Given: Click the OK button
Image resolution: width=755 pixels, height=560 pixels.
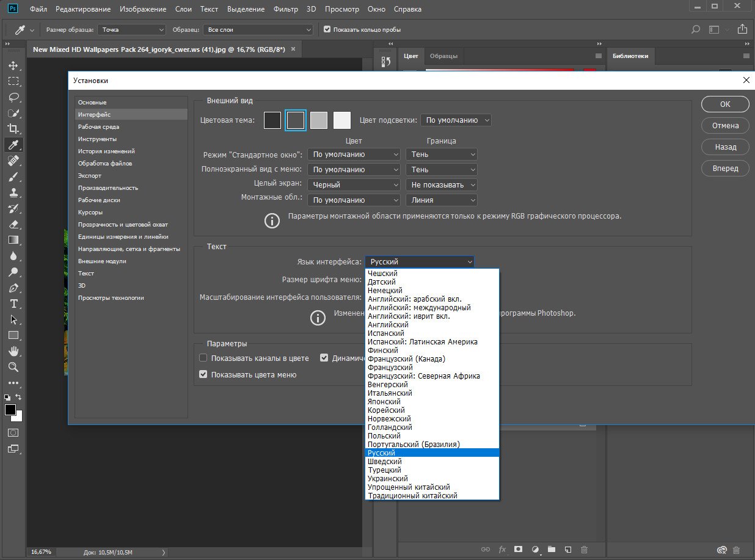Looking at the screenshot, I should (725, 104).
